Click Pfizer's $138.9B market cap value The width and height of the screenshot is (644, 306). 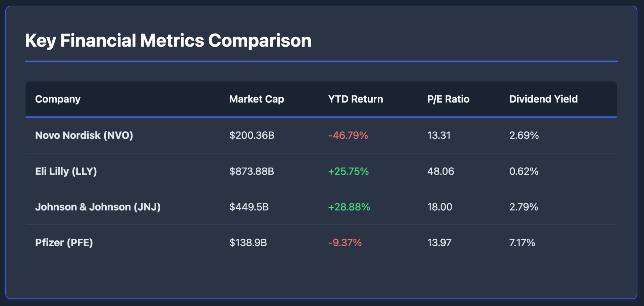pos(248,243)
